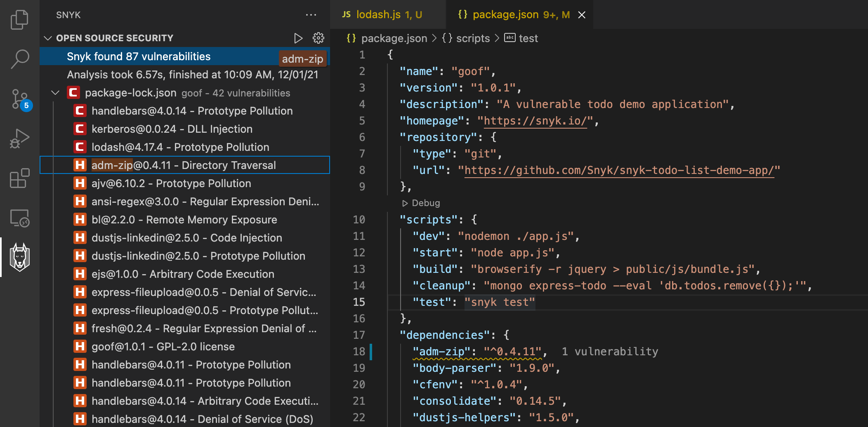The image size is (868, 427).
Task: Open the GitHub snyk-todo-list-demo-app URL
Action: pyautogui.click(x=619, y=170)
